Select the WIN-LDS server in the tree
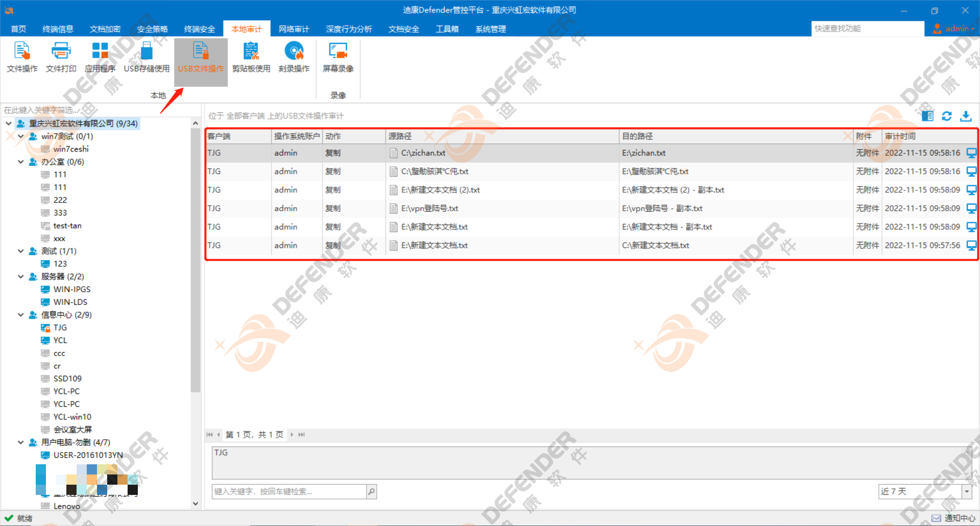The width and height of the screenshot is (980, 526). 64,302
